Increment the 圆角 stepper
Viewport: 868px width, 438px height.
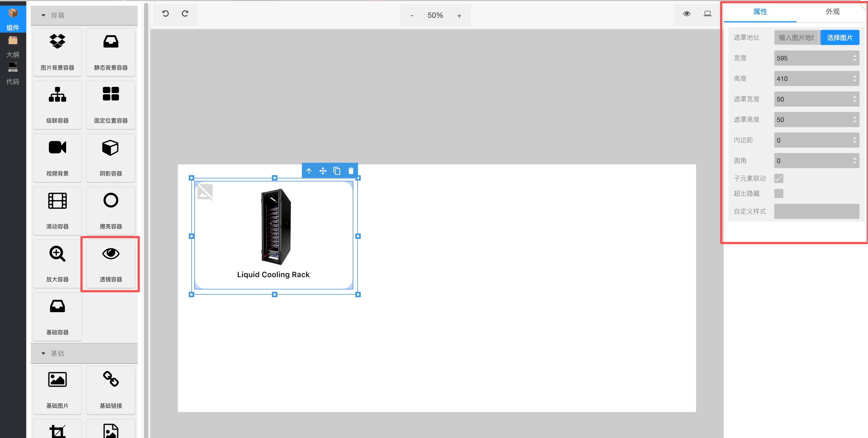[855, 159]
